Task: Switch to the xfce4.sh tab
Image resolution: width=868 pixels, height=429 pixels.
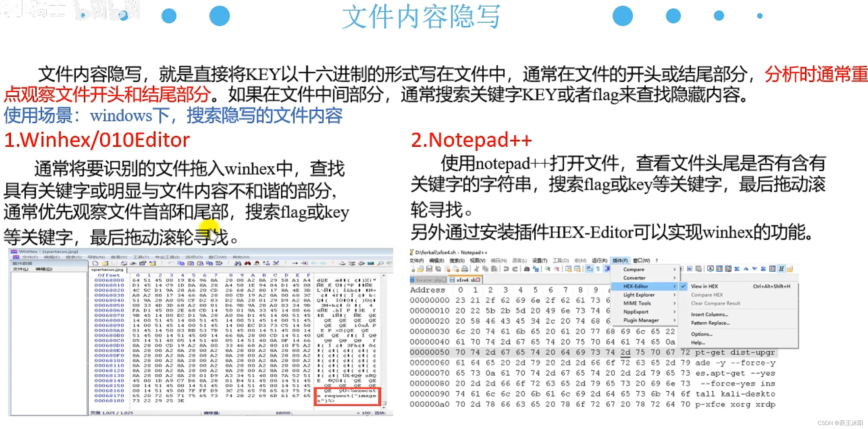Action: 465,279
